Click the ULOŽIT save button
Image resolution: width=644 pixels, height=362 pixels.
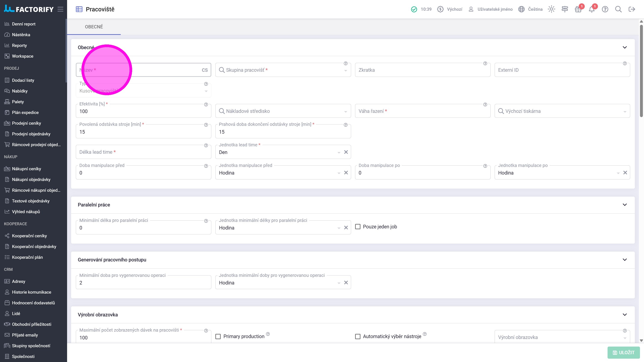[623, 353]
